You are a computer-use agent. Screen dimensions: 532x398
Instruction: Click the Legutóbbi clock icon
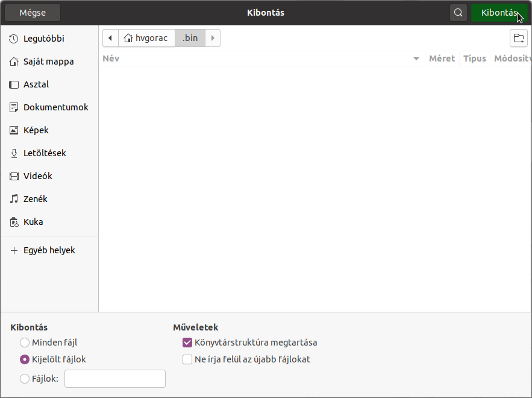(x=14, y=39)
